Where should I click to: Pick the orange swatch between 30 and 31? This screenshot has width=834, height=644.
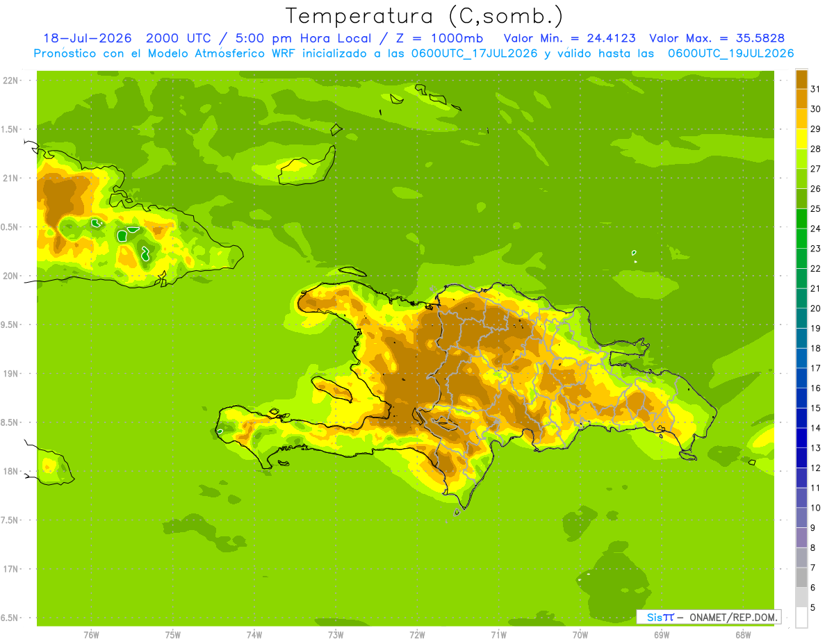(x=801, y=99)
